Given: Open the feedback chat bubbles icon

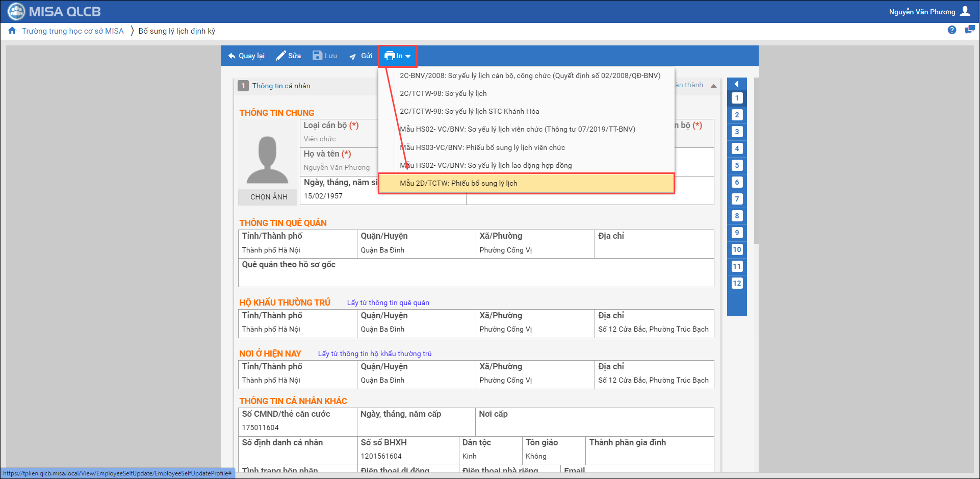Looking at the screenshot, I should 969,30.
